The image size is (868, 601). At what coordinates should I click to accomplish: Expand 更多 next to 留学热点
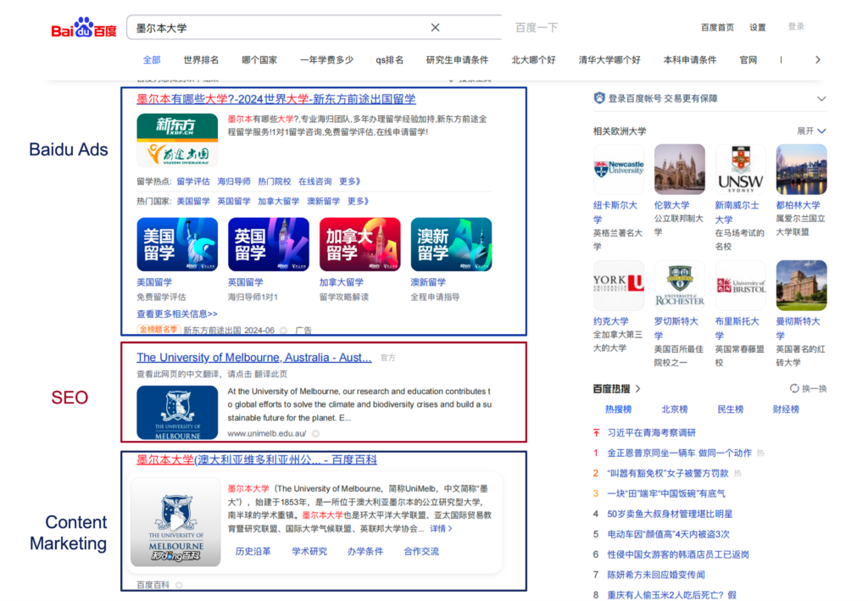click(349, 181)
